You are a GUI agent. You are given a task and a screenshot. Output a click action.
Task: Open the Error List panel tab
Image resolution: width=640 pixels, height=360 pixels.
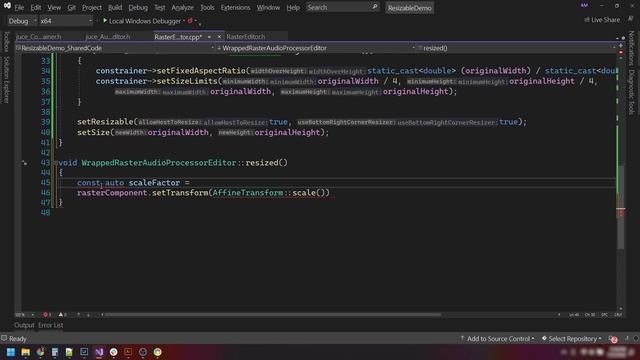pos(51,325)
